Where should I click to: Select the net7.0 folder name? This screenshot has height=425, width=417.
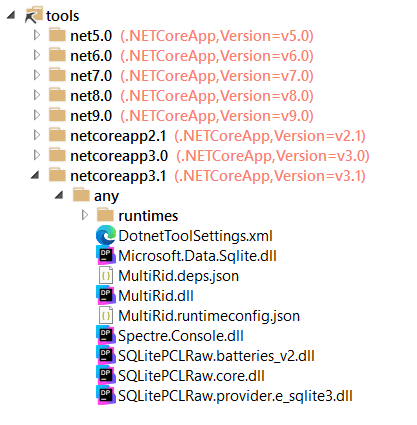point(91,76)
